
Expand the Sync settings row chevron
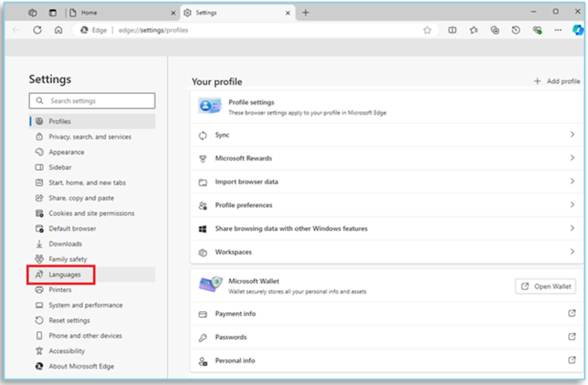point(572,135)
